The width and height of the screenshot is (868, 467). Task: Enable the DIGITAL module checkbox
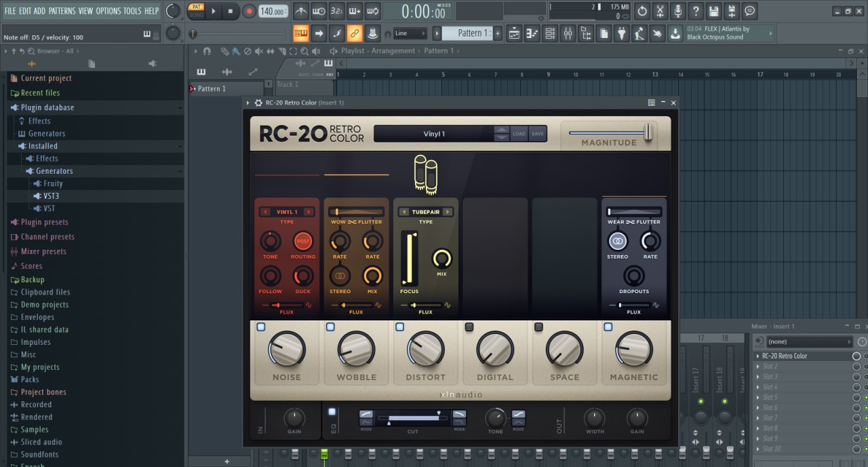click(469, 327)
